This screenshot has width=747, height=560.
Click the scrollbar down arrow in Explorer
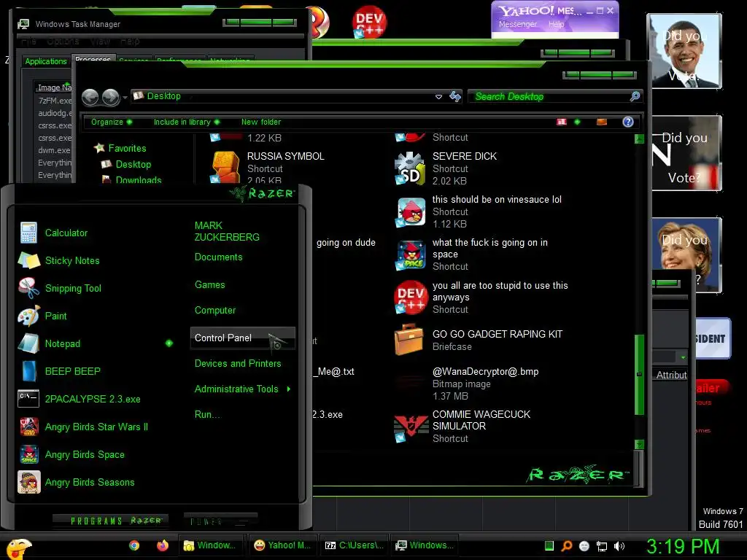pyautogui.click(x=639, y=444)
